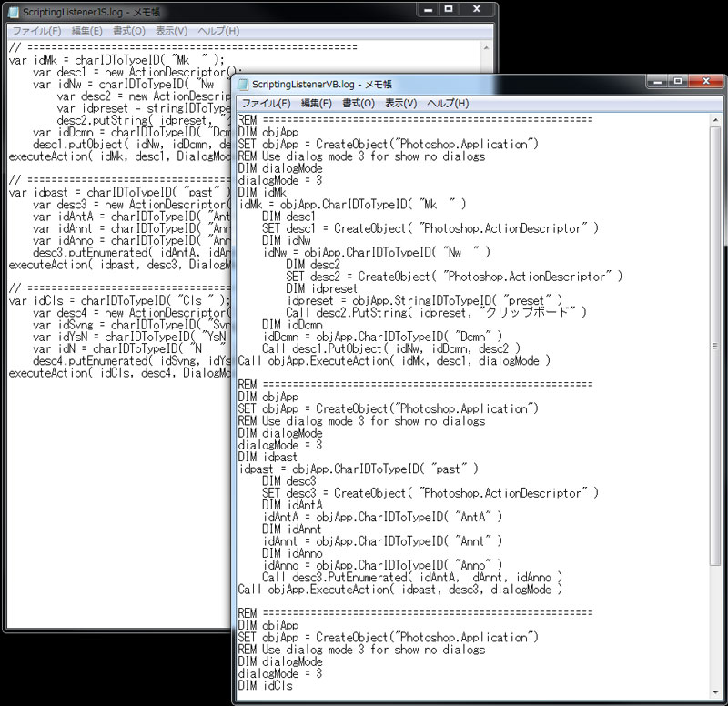Open 表示(V) menu in ScriptingListenerJS.log window
Viewport: 728px width, 706px height.
[x=171, y=31]
